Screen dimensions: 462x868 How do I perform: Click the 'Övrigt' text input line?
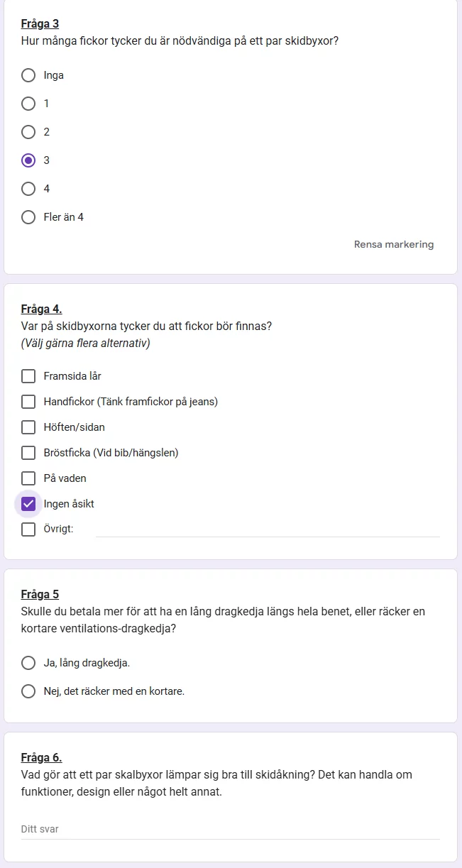pyautogui.click(x=268, y=529)
